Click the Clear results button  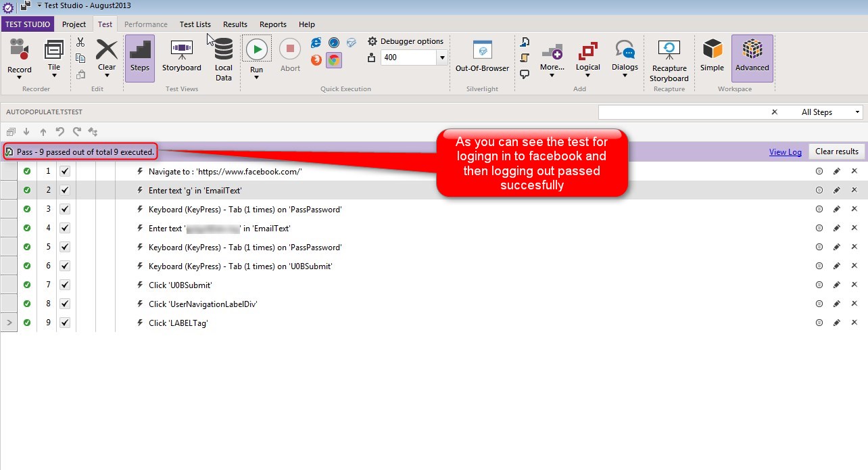837,151
